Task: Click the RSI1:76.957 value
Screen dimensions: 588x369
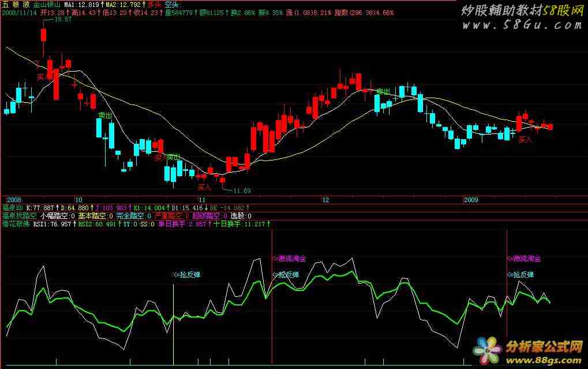Action: tap(52, 224)
